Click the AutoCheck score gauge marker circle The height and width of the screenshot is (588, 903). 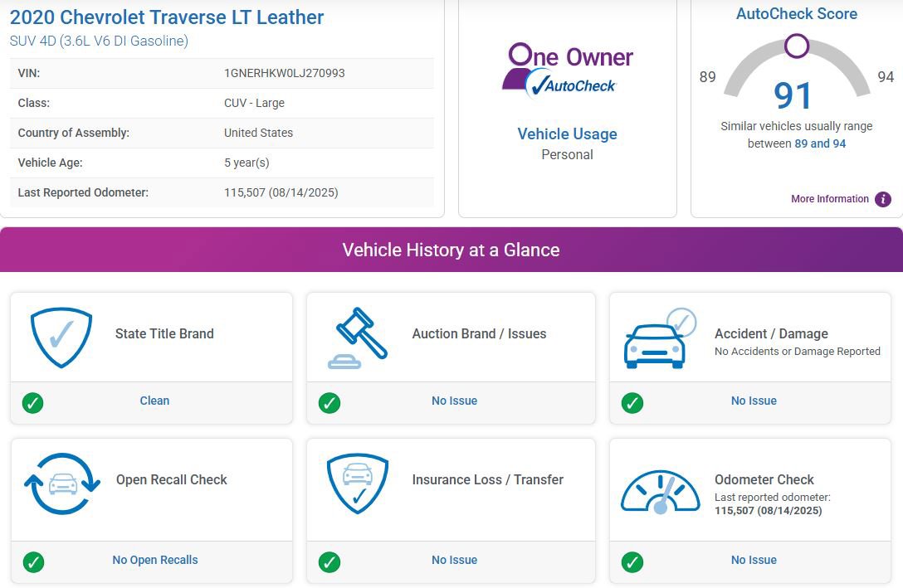(797, 46)
